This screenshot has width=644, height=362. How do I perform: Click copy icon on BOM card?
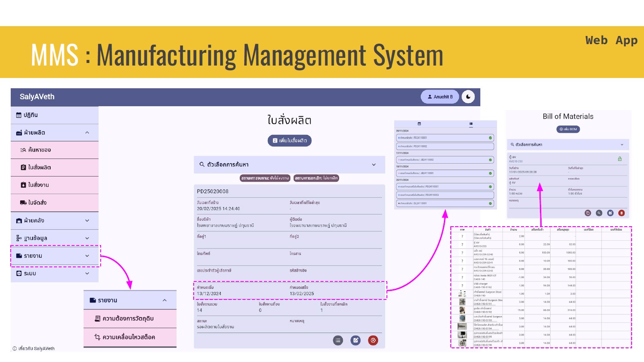coord(588,213)
